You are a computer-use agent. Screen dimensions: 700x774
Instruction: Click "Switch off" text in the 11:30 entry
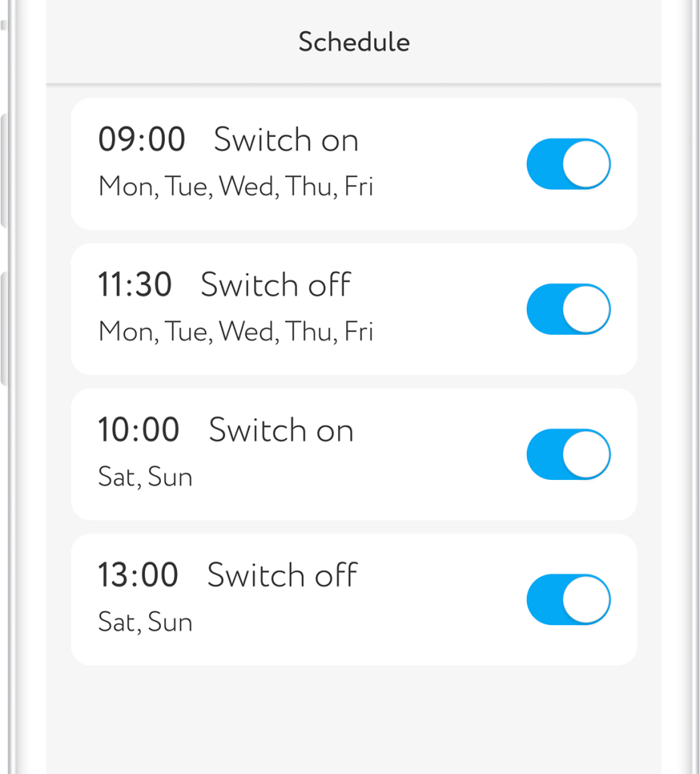(276, 286)
